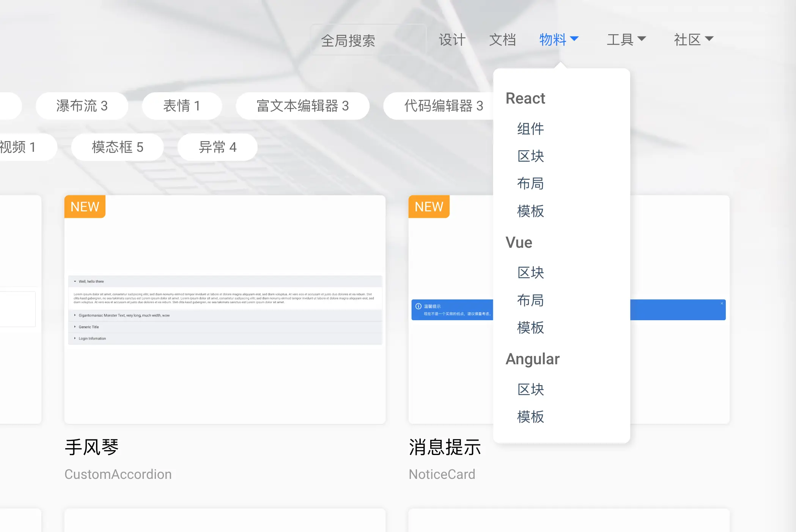Choose 区块 under the Vue section
The width and height of the screenshot is (796, 532).
pyautogui.click(x=530, y=273)
